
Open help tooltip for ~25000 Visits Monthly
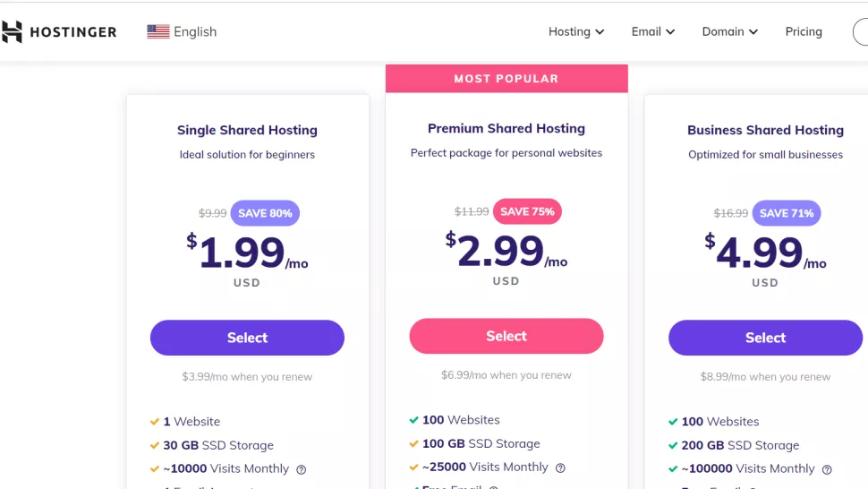pos(560,468)
